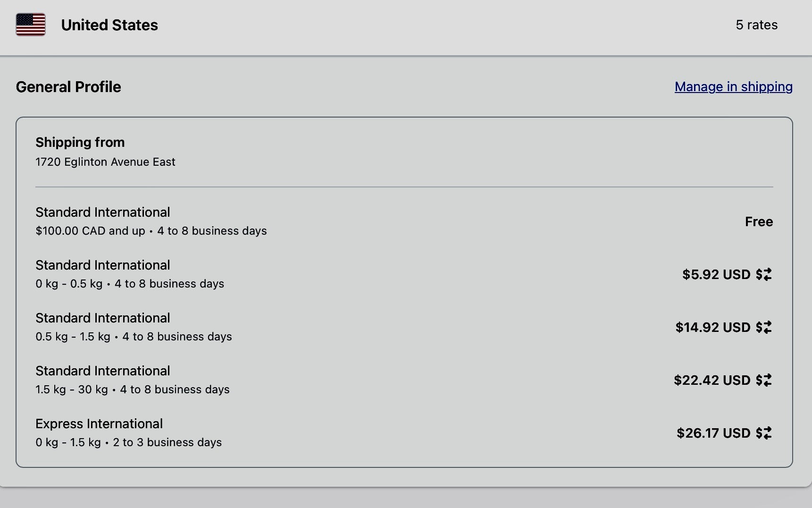Click currency conversion icon beside $26.17 USD
Image resolution: width=812 pixels, height=508 pixels.
coord(764,433)
